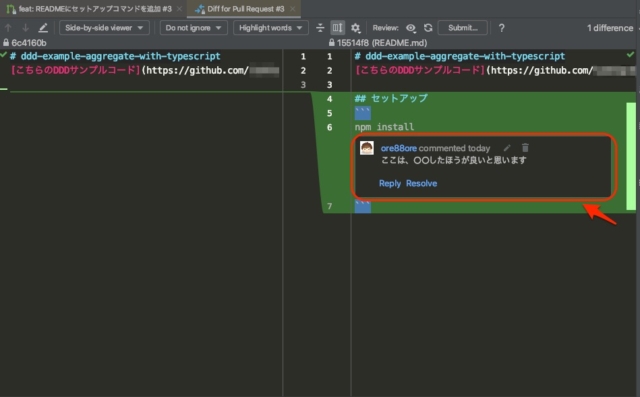This screenshot has height=397, width=640.
Task: Delete comment with trash icon
Action: point(525,148)
